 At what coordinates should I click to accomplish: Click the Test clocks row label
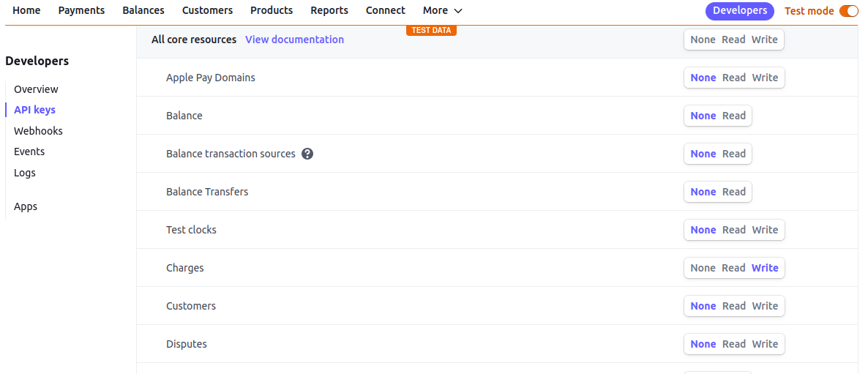[191, 230]
